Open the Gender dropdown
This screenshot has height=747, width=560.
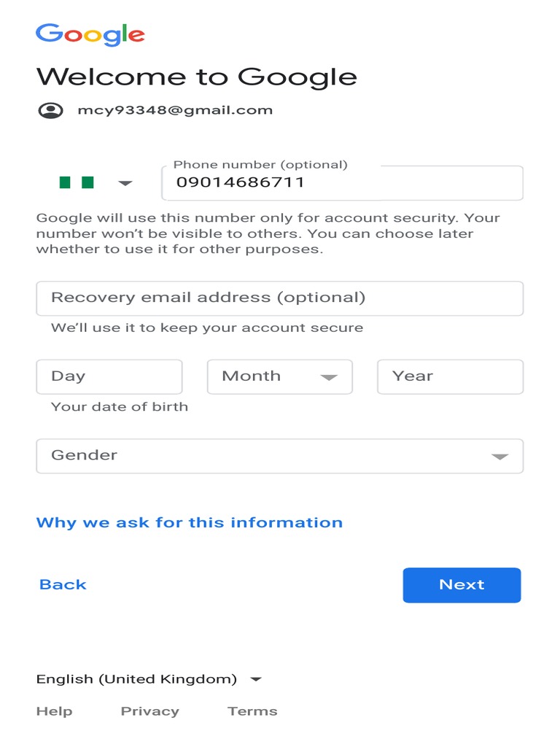[x=279, y=456]
